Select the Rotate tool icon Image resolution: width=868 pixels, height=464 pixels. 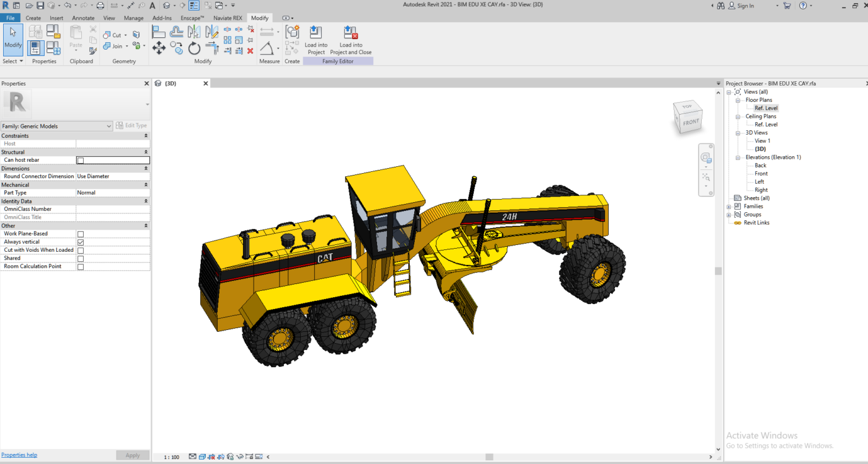click(194, 48)
